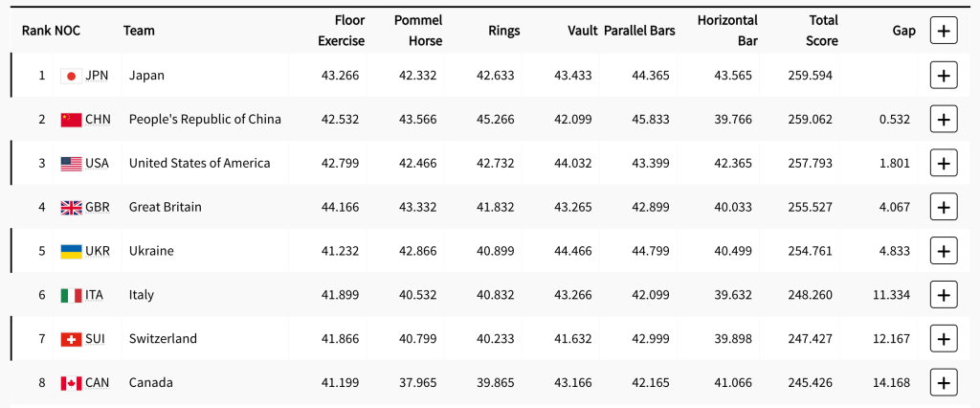Expand Japan row details
980x408 pixels.
click(944, 76)
